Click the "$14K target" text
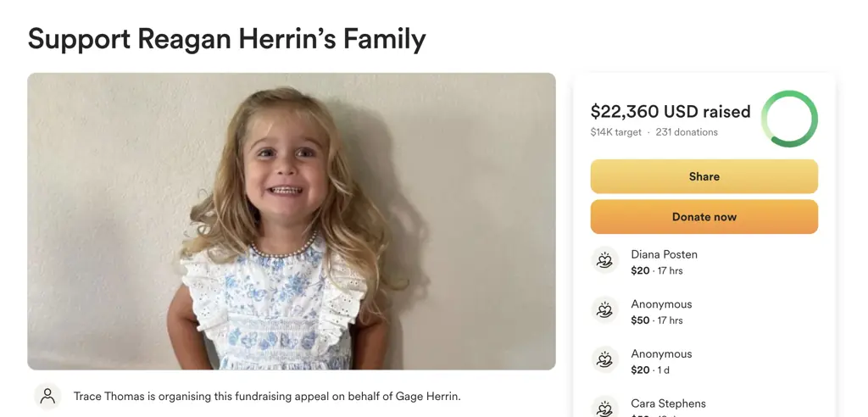This screenshot has width=868, height=417. [616, 132]
